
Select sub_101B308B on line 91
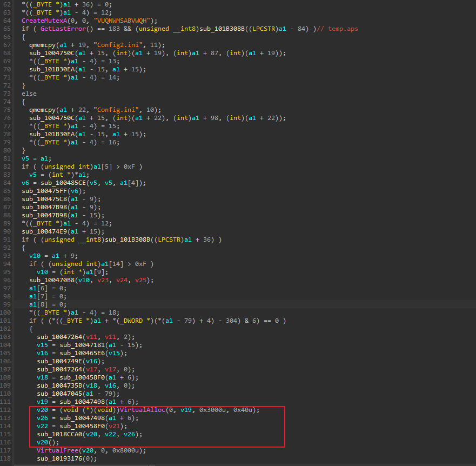[128, 239]
